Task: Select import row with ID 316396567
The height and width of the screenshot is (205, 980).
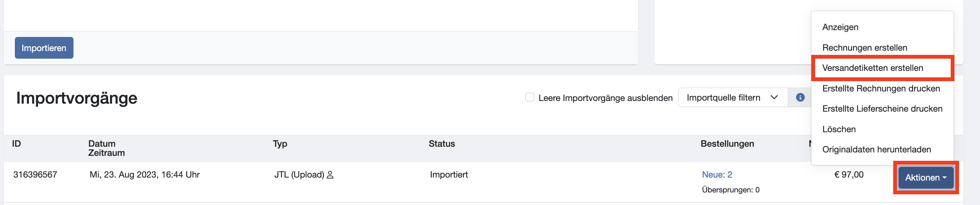Action: click(484, 182)
